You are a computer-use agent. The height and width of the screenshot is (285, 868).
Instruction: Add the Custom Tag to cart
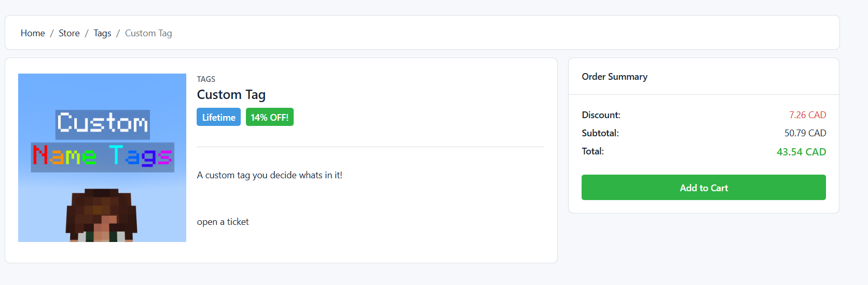pos(704,188)
